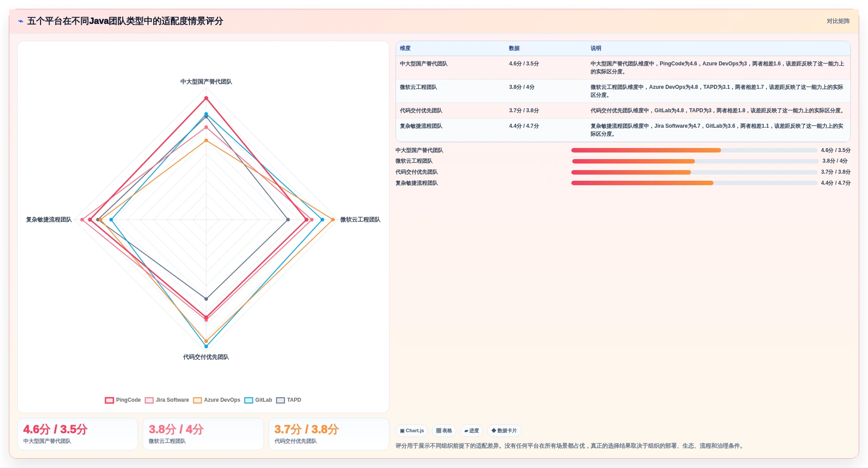Click the GitLab bottom data point on radar

point(206,346)
